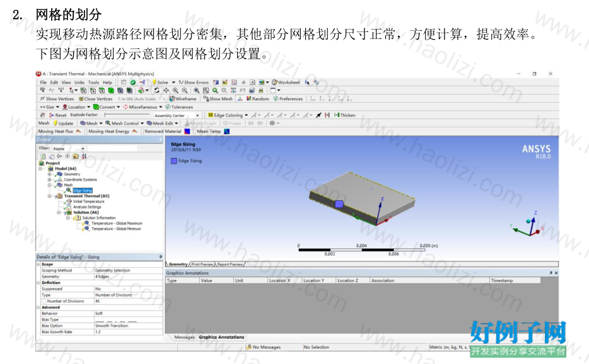Click the Moving Heat Flux icon
This screenshot has height=364, width=589.
click(x=78, y=132)
